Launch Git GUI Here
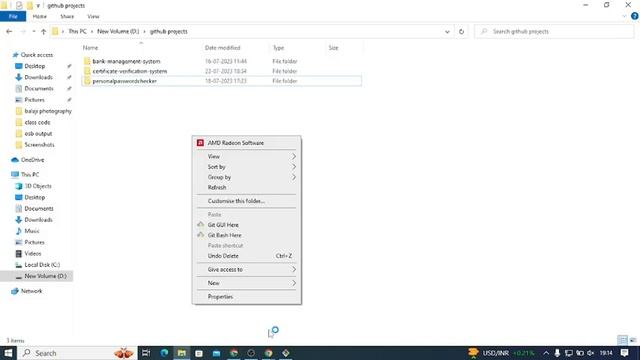Screen dimensions: 640x360 (x=247, y=225)
